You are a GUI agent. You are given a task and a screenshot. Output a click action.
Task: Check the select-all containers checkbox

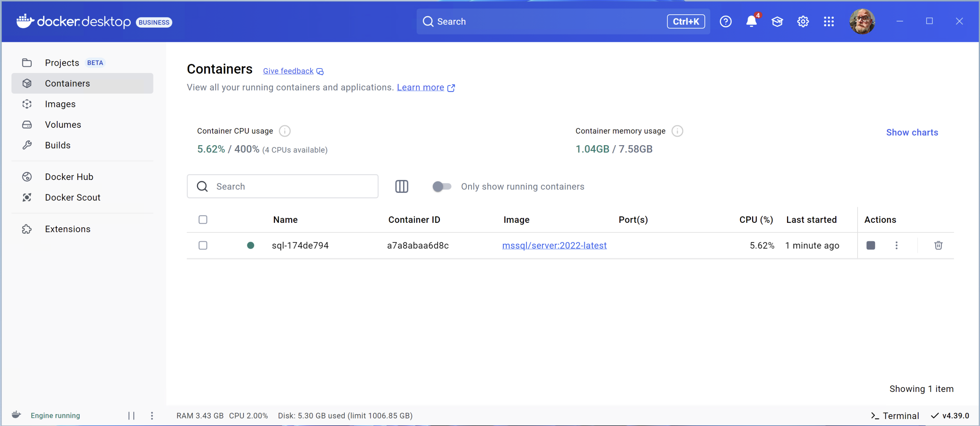pyautogui.click(x=203, y=219)
